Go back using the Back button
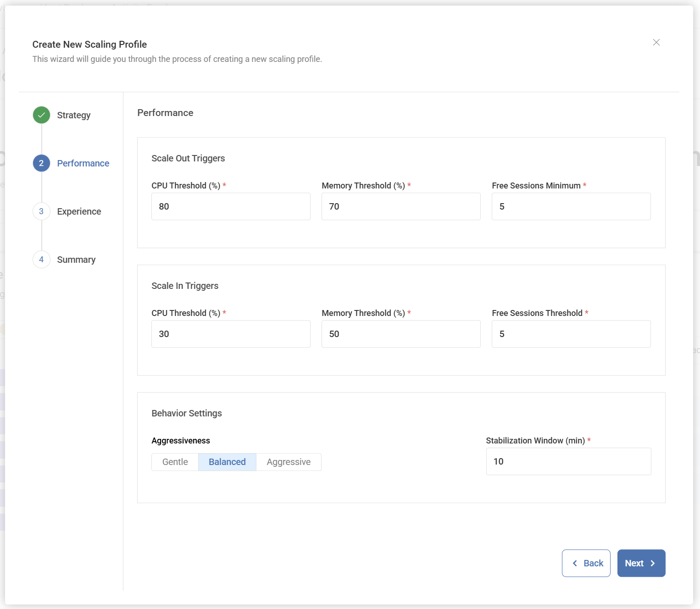 coord(586,563)
